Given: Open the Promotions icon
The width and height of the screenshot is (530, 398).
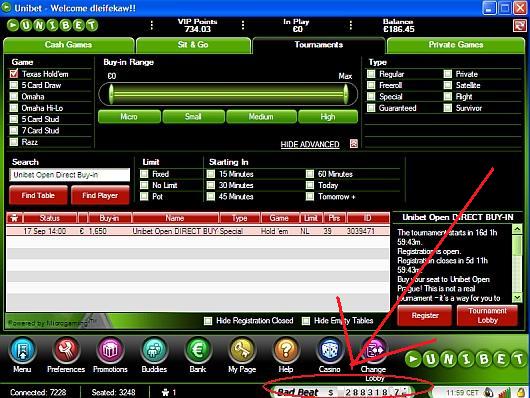Looking at the screenshot, I should tap(110, 350).
